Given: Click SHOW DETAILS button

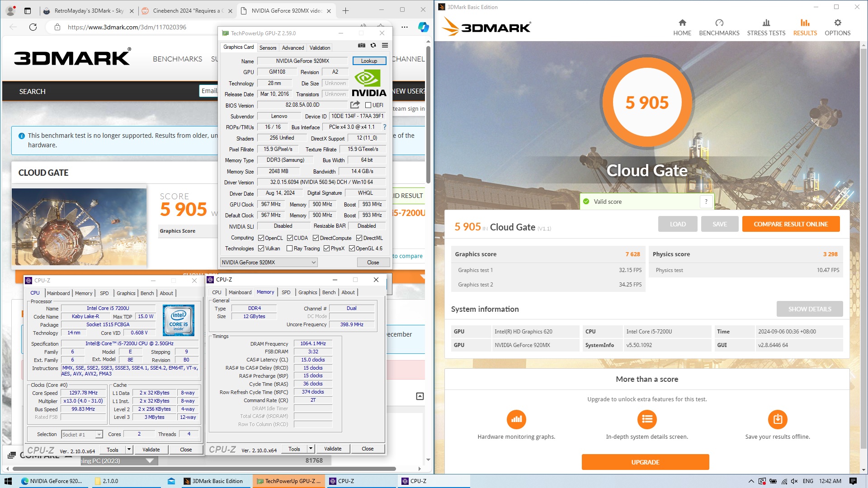Looking at the screenshot, I should 810,309.
